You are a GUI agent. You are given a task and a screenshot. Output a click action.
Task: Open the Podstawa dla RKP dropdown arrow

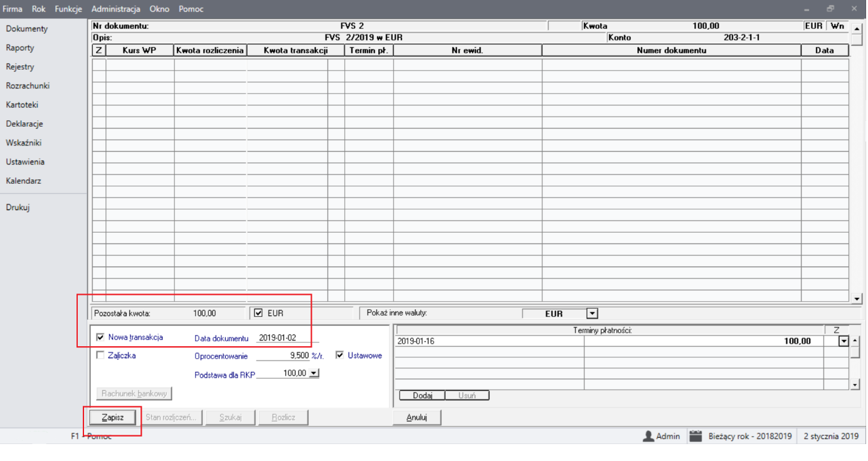314,373
